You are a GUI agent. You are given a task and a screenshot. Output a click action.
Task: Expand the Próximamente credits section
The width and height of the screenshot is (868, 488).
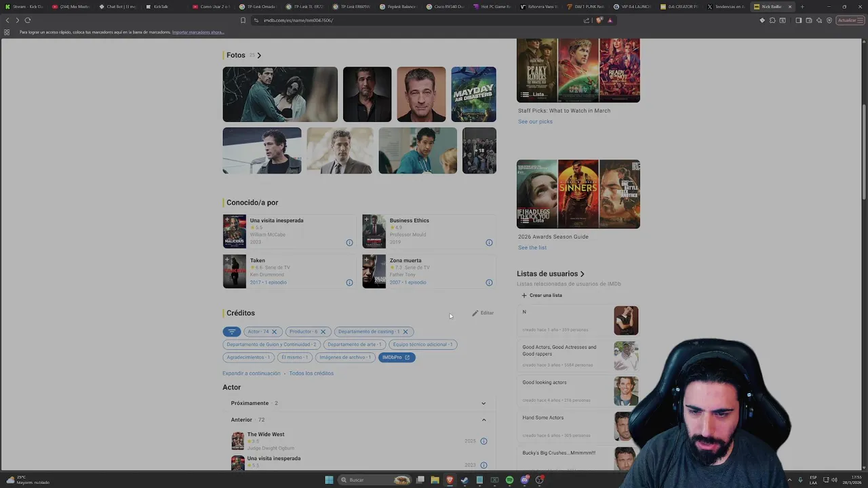pyautogui.click(x=484, y=403)
